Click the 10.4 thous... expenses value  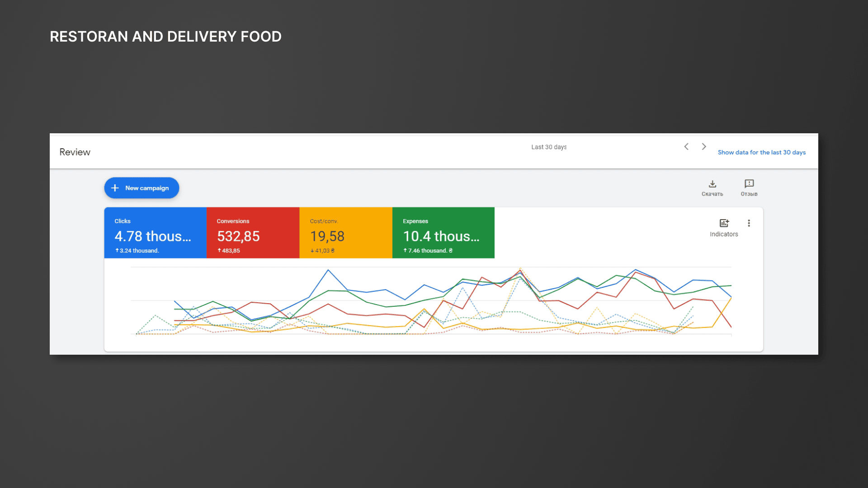441,236
